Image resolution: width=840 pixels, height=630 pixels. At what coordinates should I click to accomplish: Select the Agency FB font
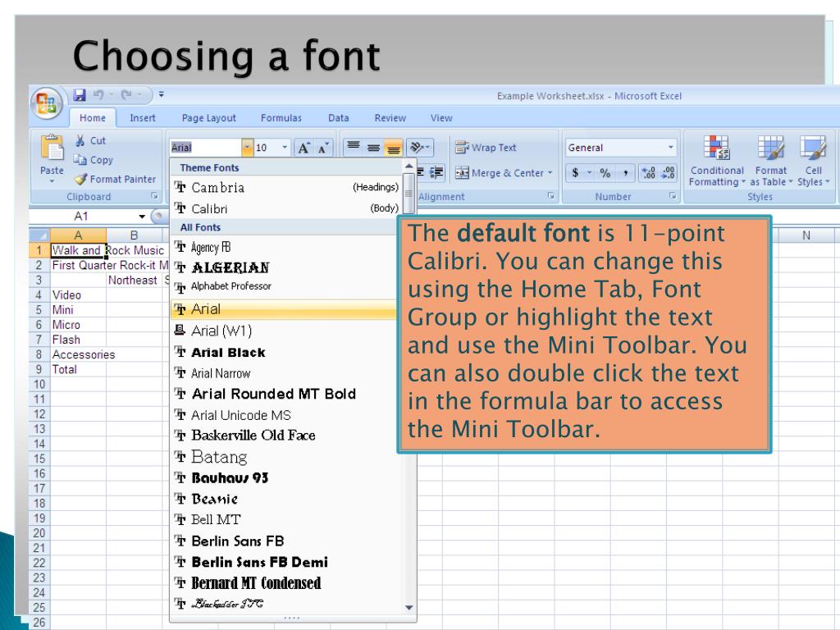(x=286, y=247)
